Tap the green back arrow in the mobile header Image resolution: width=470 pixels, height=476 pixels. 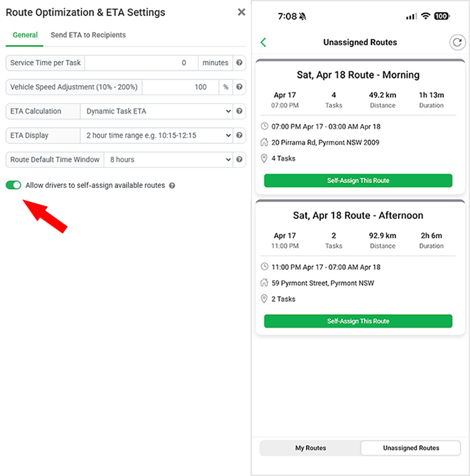(263, 42)
